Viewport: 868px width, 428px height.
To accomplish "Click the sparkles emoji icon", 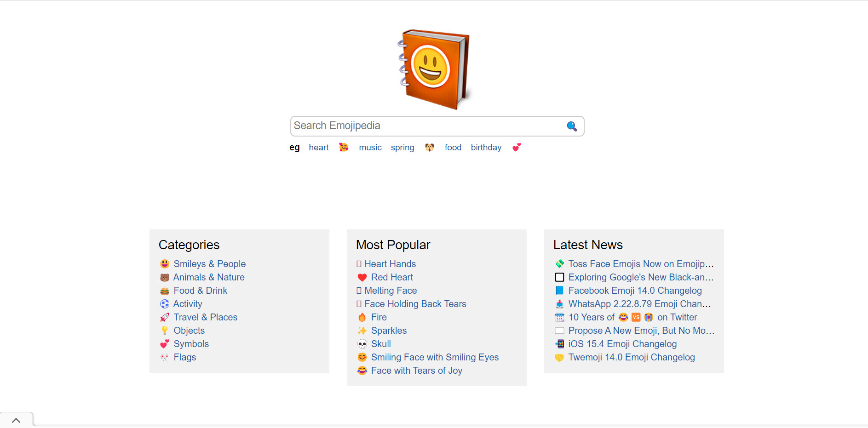I will (x=362, y=331).
